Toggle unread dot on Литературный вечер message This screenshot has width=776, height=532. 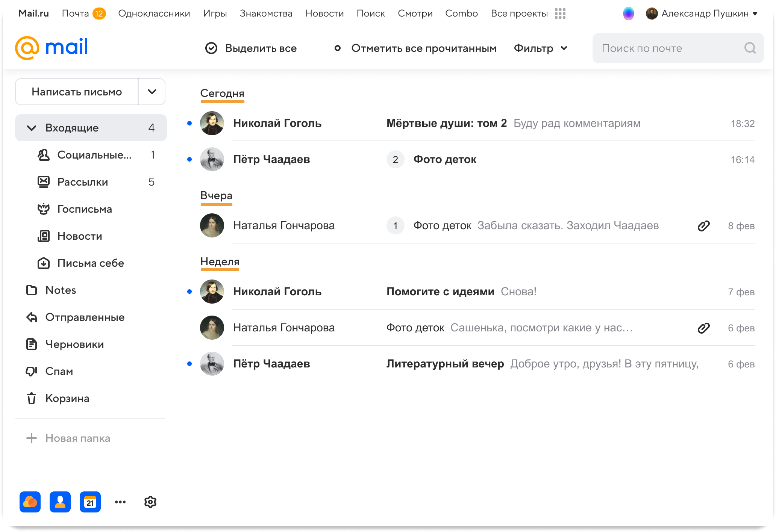coord(189,364)
